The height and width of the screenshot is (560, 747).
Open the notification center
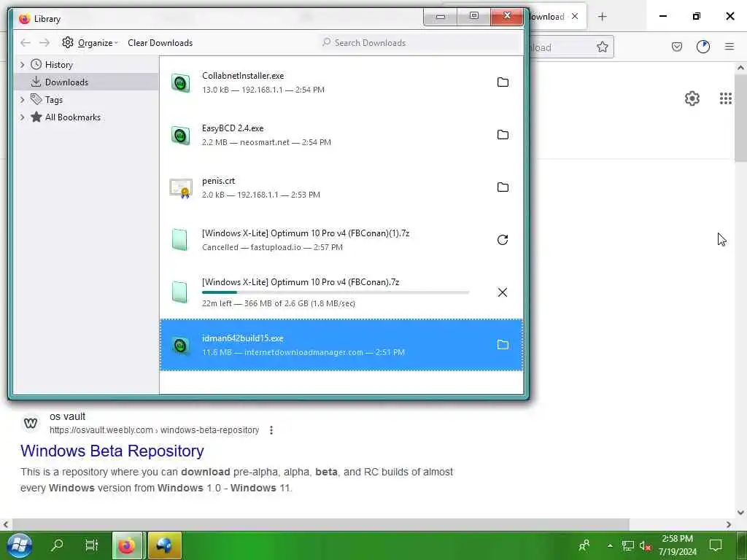(716, 545)
